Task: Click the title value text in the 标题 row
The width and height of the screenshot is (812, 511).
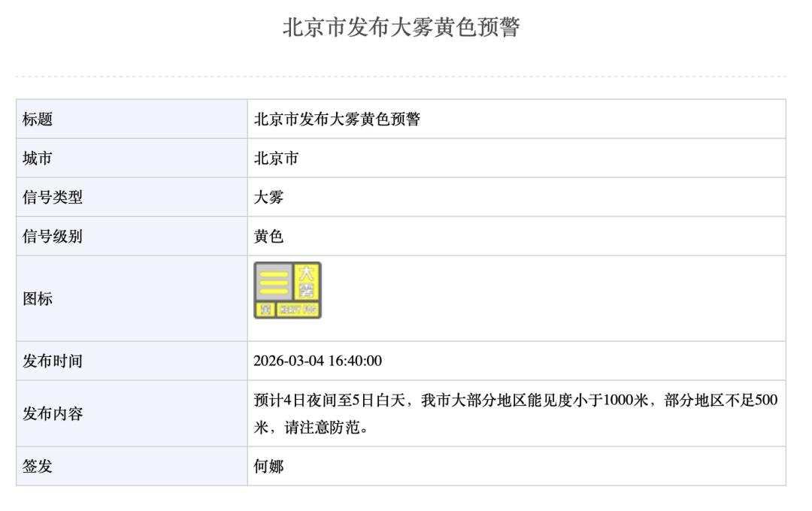Action: pyautogui.click(x=337, y=119)
